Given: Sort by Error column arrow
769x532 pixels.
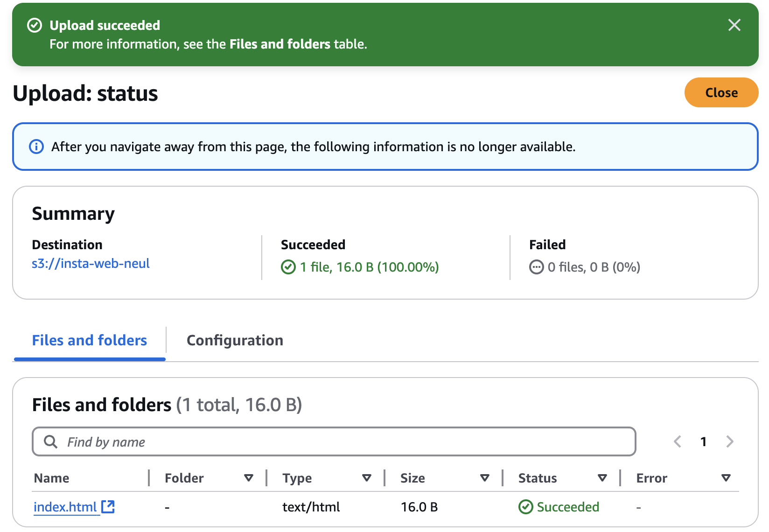Looking at the screenshot, I should (x=726, y=478).
